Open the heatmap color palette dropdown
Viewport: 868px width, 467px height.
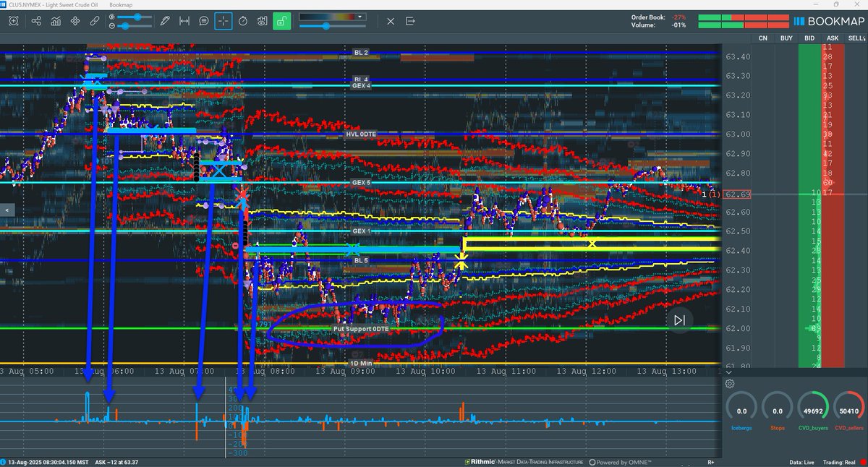(x=359, y=16)
